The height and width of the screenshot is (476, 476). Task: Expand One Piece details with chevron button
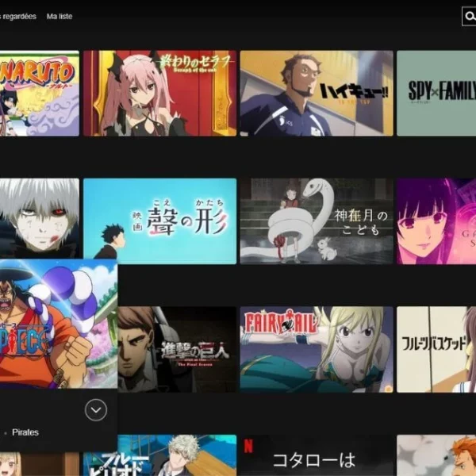pyautogui.click(x=96, y=410)
